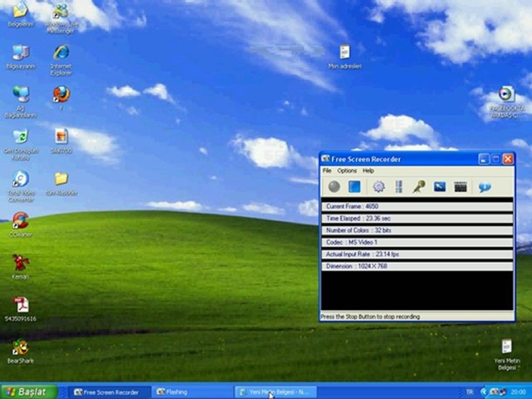532x399 pixels.
Task: Select the Internet Explorer desktop icon
Action: tap(61, 60)
